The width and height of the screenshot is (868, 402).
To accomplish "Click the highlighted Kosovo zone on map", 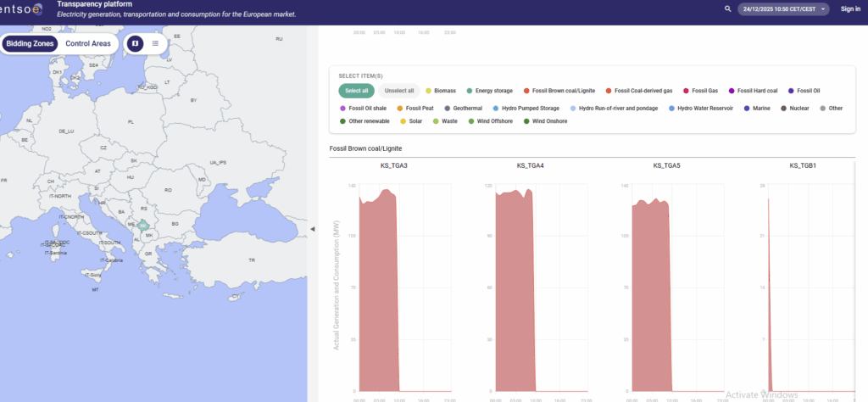I will pos(143,226).
